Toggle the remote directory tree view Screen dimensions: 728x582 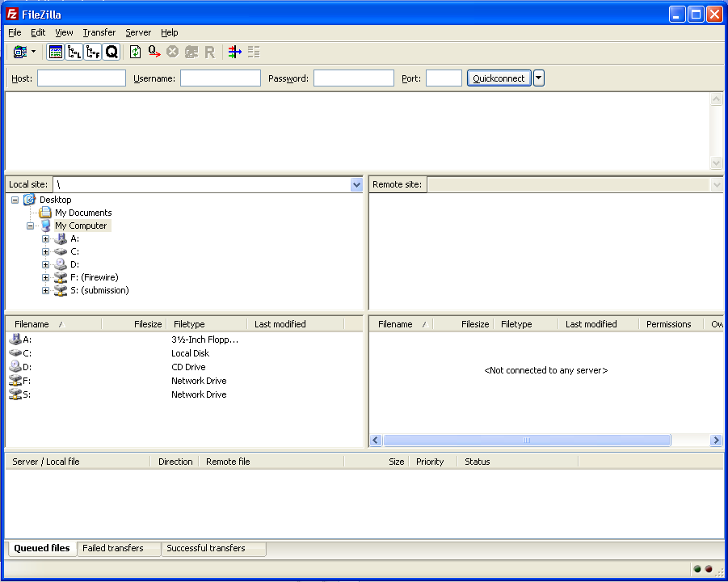click(x=93, y=52)
